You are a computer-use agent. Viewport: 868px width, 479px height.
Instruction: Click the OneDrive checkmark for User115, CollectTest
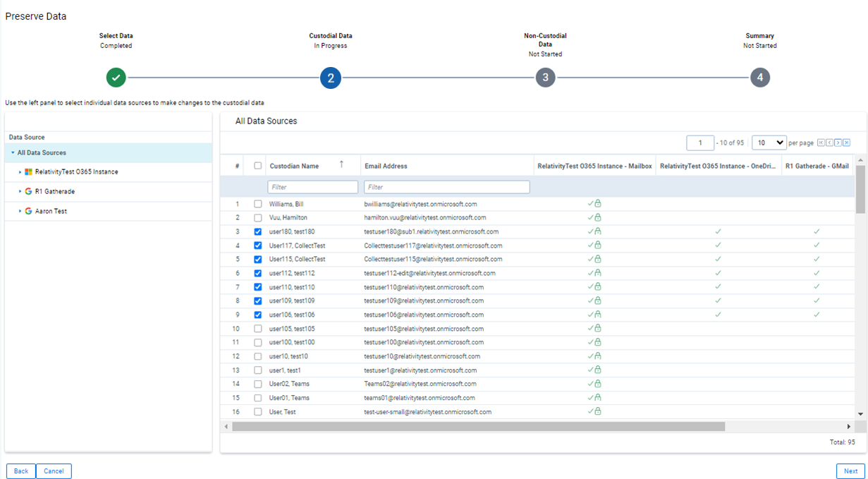[x=718, y=259]
